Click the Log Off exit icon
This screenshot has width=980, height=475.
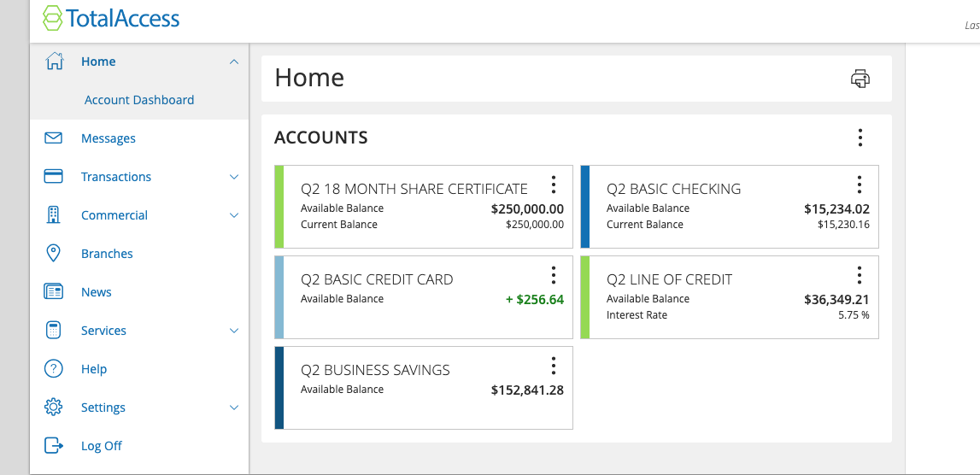(54, 446)
